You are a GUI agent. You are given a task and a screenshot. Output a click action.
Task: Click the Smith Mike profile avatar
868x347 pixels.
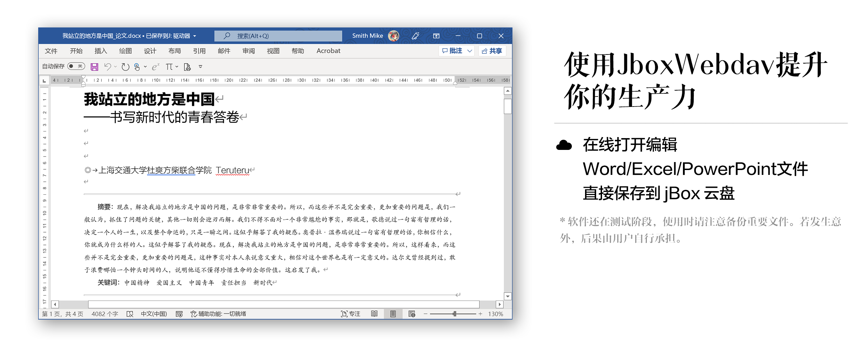393,36
